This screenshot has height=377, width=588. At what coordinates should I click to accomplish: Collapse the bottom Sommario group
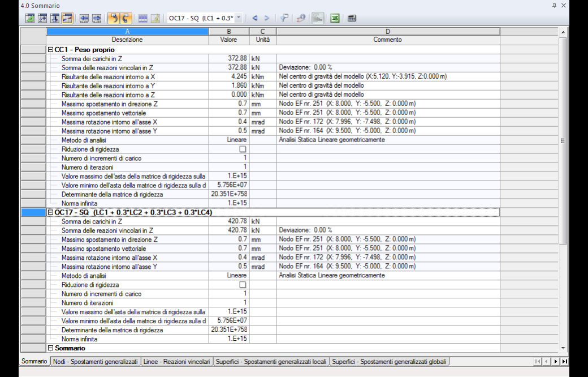click(x=51, y=348)
